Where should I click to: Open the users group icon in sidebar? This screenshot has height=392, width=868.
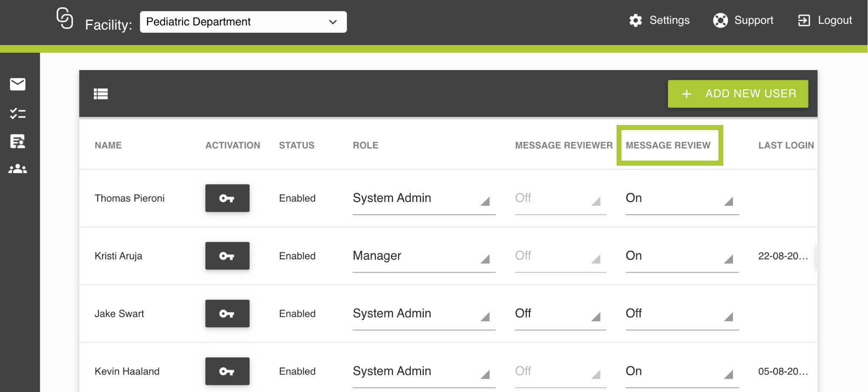tap(18, 169)
